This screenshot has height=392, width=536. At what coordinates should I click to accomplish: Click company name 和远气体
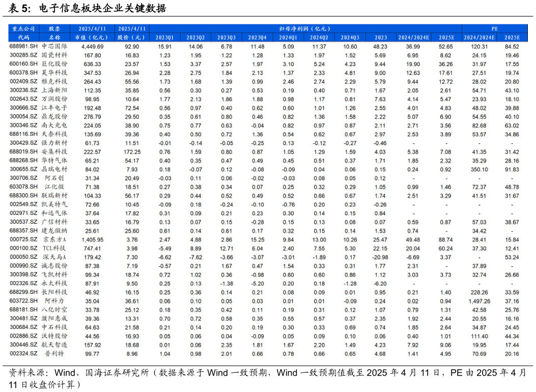click(54, 213)
